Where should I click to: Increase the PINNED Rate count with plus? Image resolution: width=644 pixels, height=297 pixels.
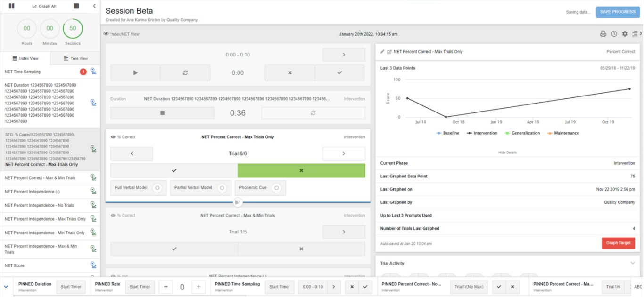pyautogui.click(x=198, y=287)
